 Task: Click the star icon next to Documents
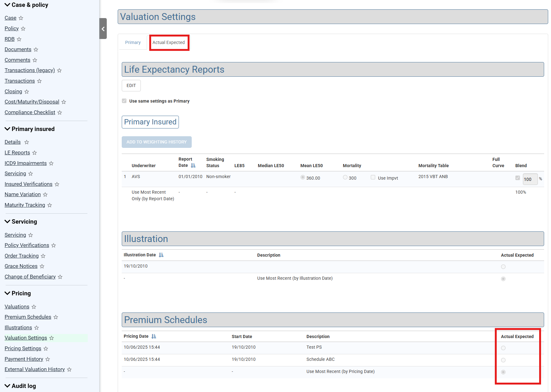pyautogui.click(x=36, y=50)
